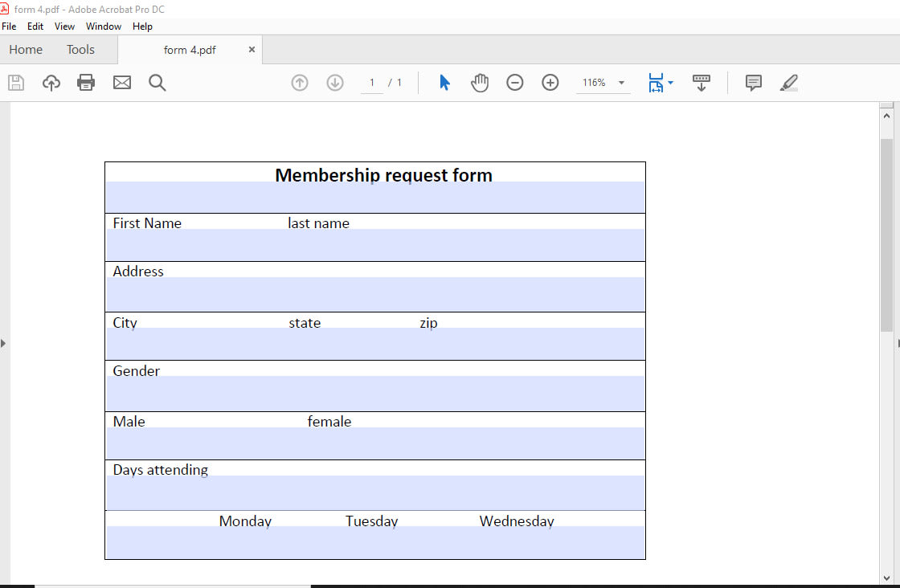Go to next page arrow
This screenshot has width=900, height=588.
coord(335,83)
